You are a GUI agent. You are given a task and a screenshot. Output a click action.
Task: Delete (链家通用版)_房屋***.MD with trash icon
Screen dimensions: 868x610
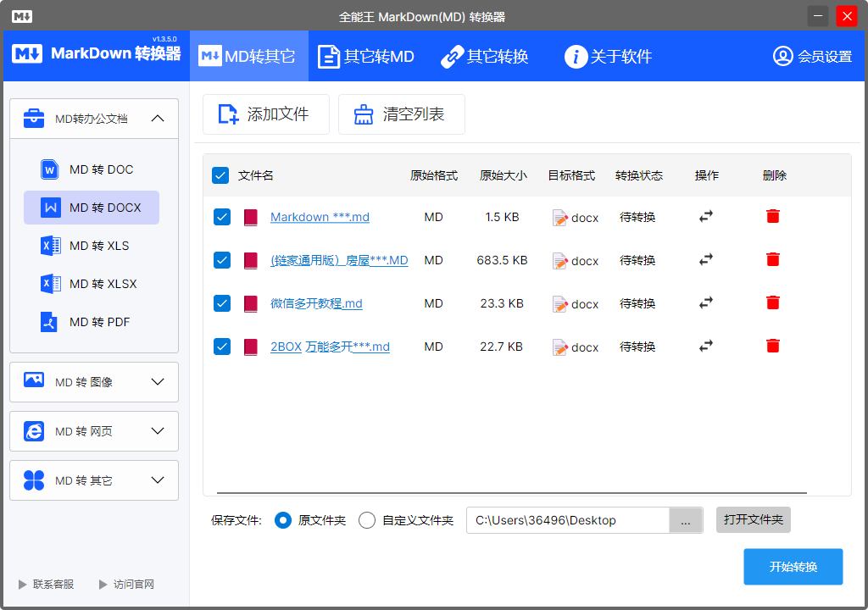pos(773,259)
